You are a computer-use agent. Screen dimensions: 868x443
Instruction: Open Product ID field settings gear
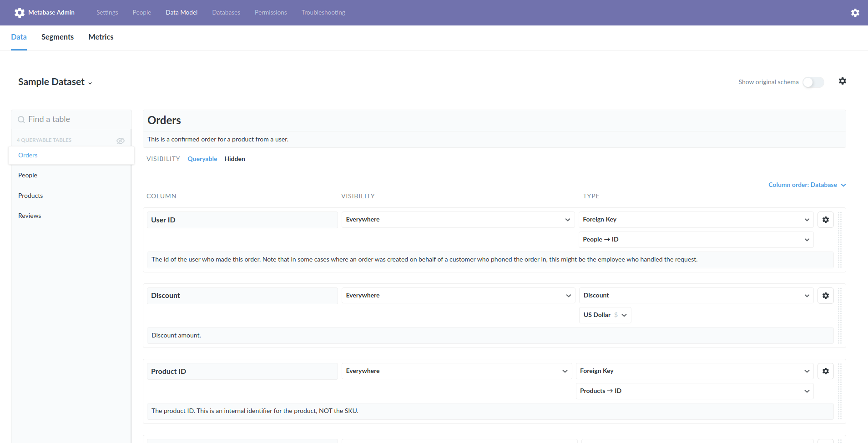click(x=825, y=371)
